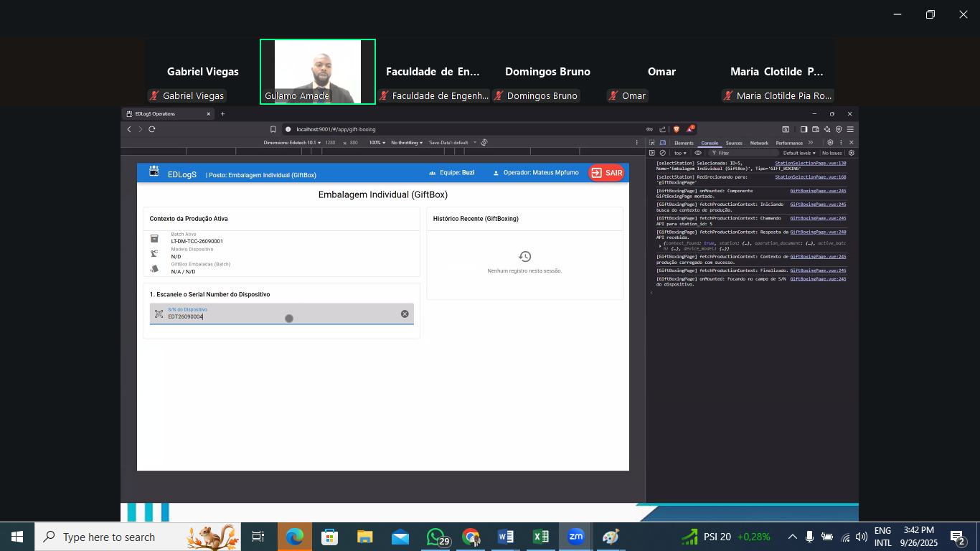Click the history clock icon in Histórico Recente
This screenshot has height=551, width=980.
(524, 256)
